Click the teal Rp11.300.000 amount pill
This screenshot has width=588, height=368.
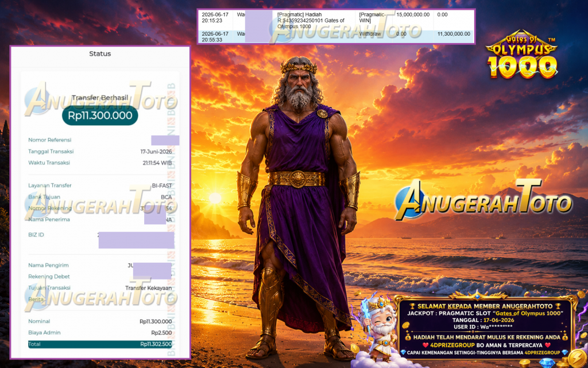pos(100,115)
